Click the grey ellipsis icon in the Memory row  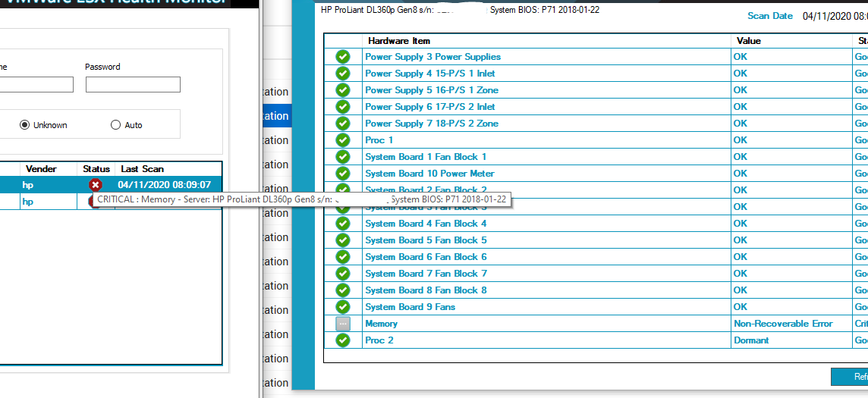[343, 324]
